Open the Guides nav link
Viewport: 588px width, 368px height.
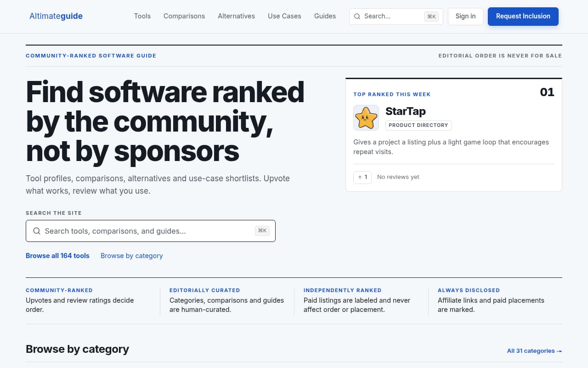click(325, 16)
